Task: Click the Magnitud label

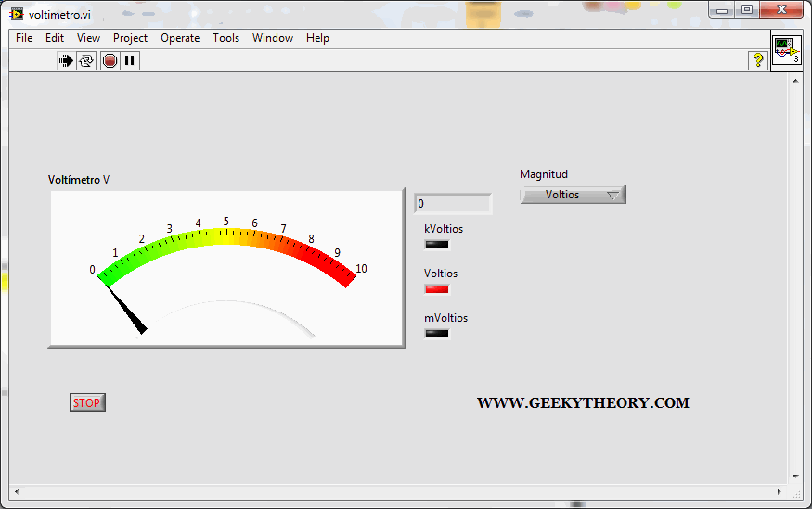Action: pos(544,174)
